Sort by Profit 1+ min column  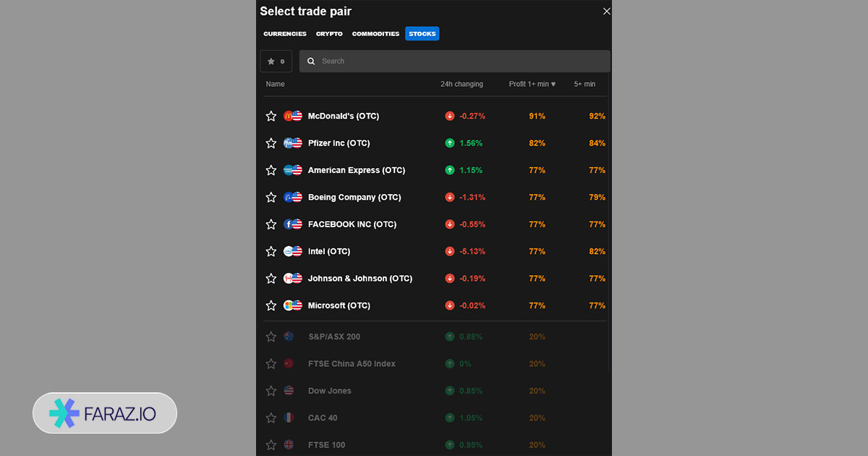tap(532, 84)
